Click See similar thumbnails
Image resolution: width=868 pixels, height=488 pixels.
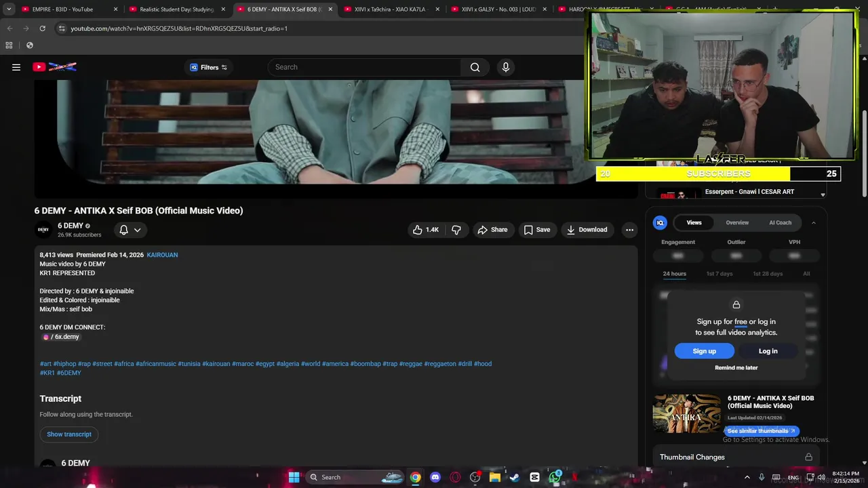tap(762, 431)
